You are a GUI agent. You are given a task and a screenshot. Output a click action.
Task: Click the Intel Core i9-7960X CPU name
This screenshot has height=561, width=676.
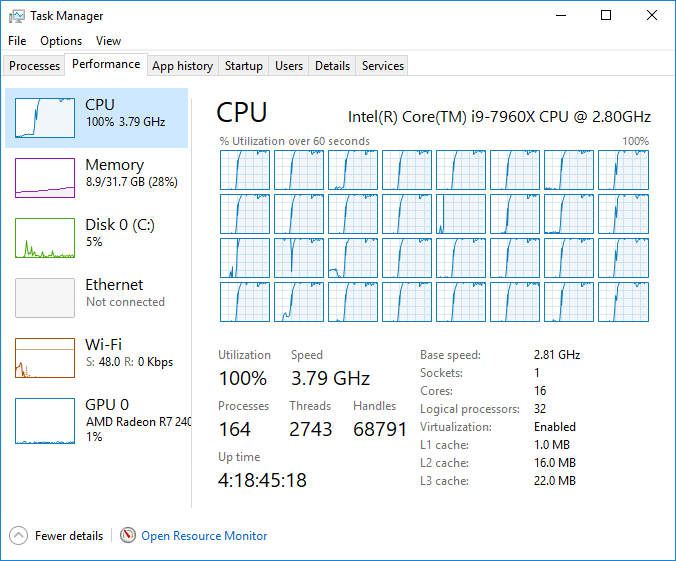(x=499, y=117)
